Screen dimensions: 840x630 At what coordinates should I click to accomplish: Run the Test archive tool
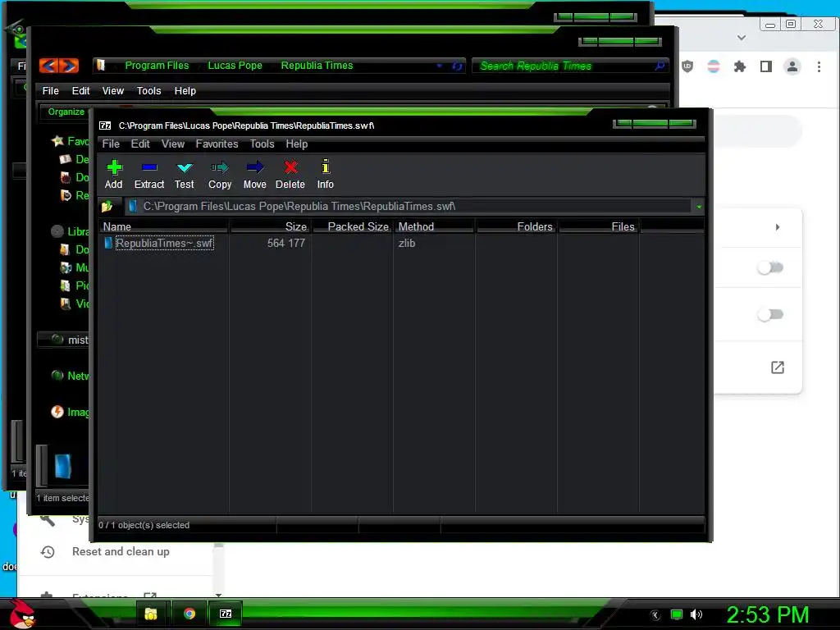185,174
